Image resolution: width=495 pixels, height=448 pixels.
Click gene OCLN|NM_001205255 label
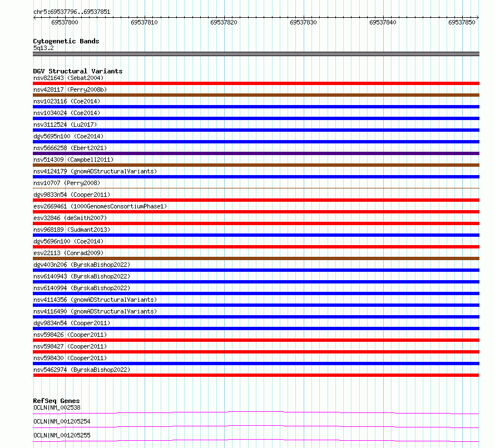pos(62,435)
